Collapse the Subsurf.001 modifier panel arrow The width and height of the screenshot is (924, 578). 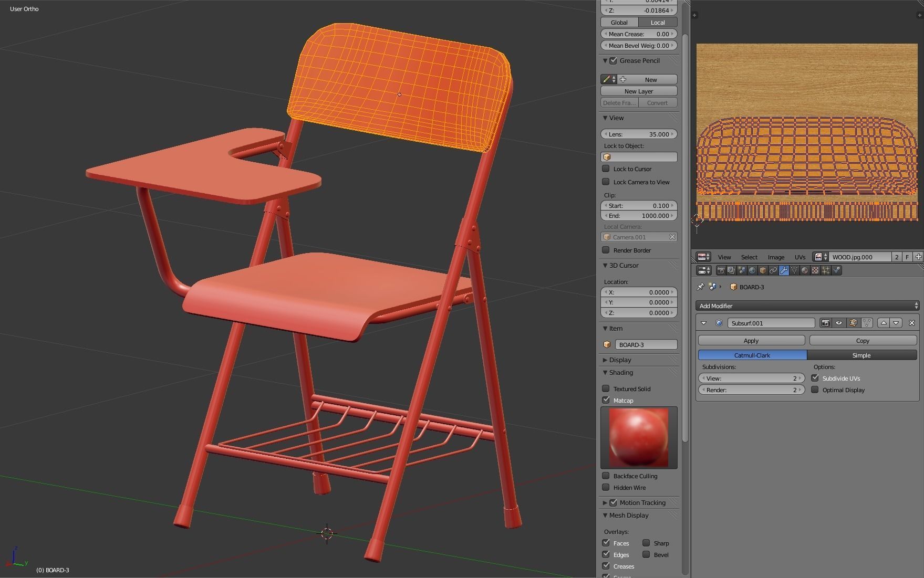coord(703,323)
